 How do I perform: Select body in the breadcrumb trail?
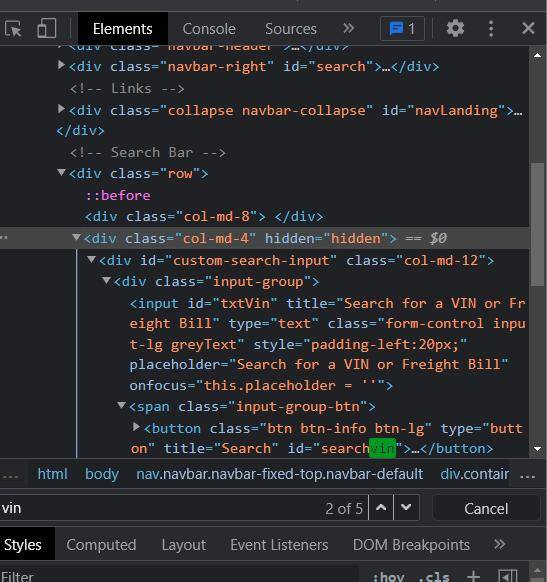point(102,474)
